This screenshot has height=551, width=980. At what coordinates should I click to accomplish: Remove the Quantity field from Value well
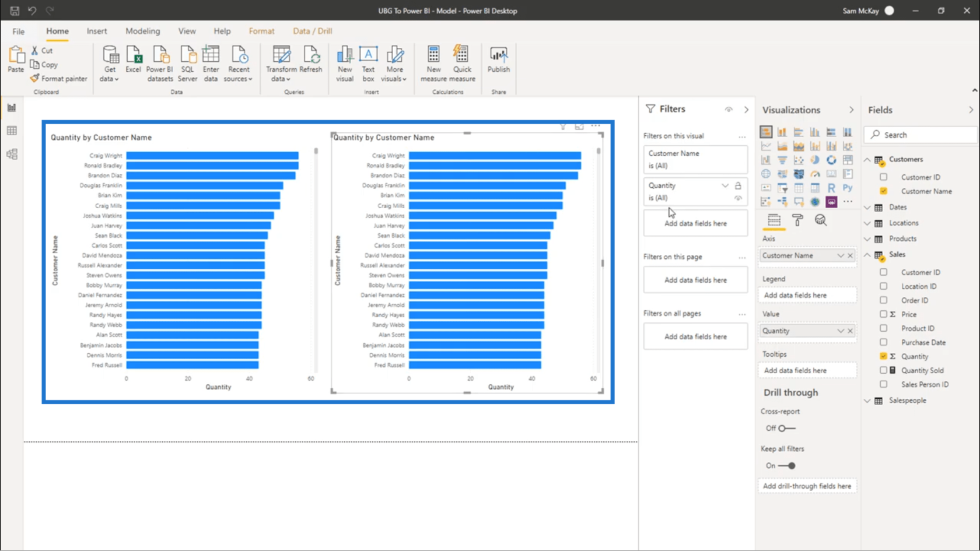(850, 331)
